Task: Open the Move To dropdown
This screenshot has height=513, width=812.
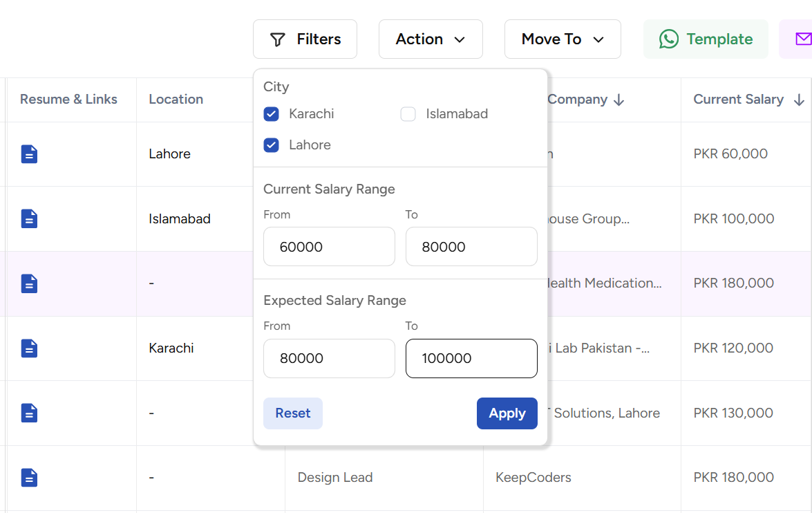Action: pyautogui.click(x=563, y=39)
